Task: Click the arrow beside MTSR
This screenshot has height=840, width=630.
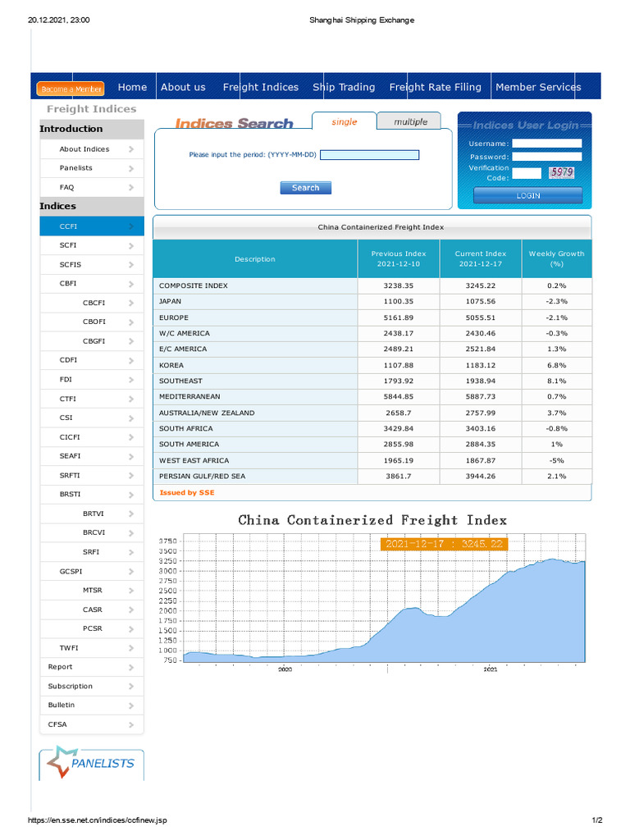Action: [x=131, y=591]
